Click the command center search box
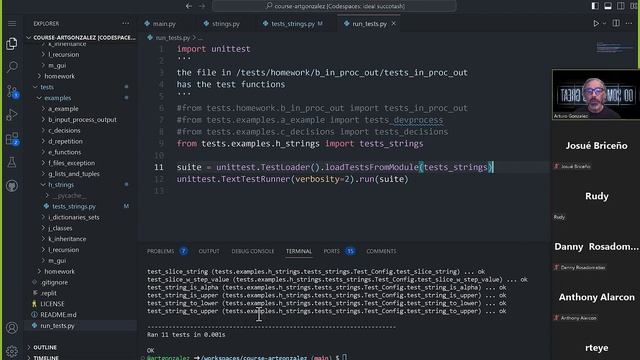This screenshot has width=640, height=360. tap(334, 6)
